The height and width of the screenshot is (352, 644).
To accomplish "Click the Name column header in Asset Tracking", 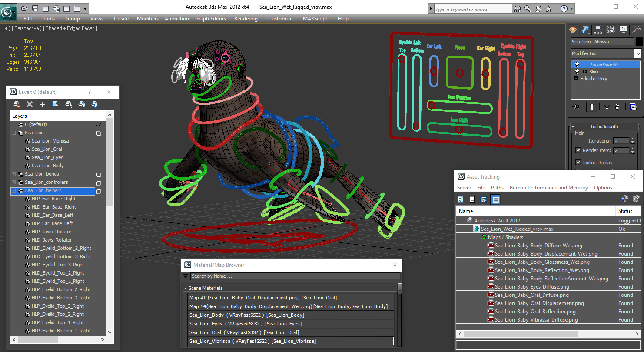I will 536,211.
